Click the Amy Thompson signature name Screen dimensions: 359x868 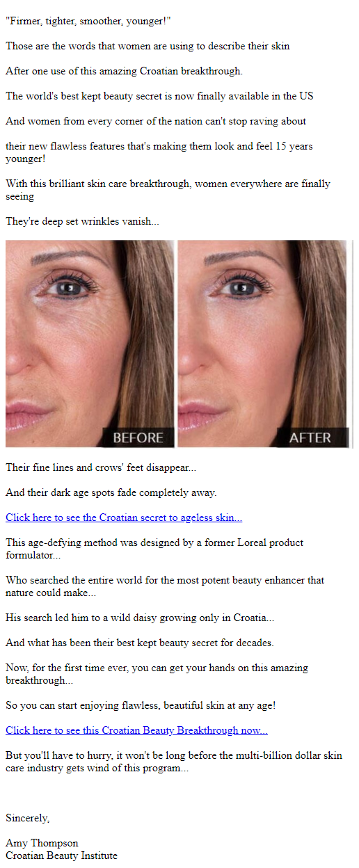(x=42, y=843)
